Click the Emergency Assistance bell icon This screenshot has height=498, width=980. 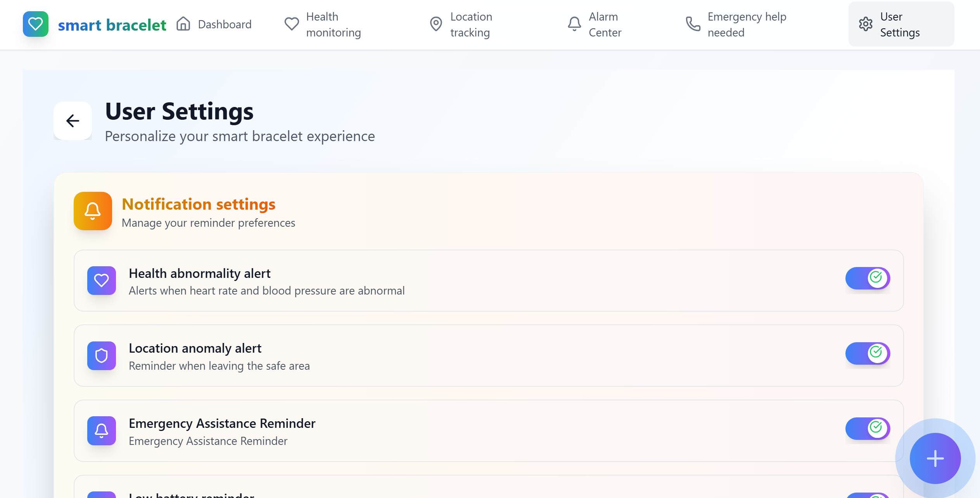point(101,431)
